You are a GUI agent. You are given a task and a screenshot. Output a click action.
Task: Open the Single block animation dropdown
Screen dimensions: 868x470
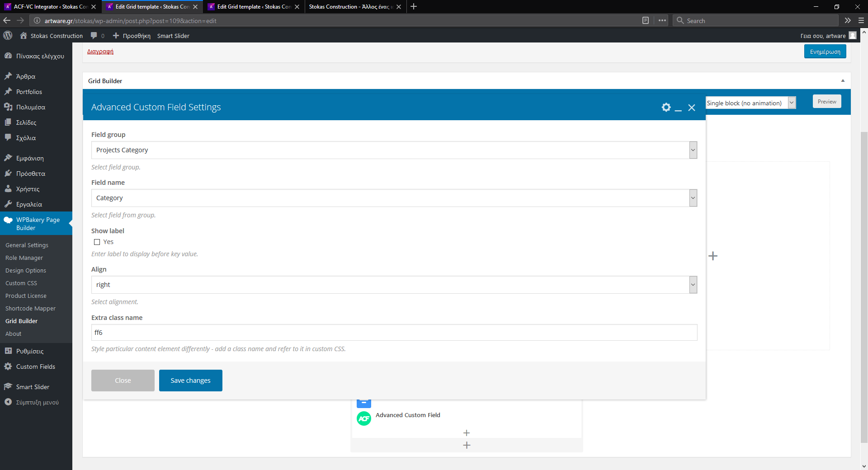click(750, 103)
